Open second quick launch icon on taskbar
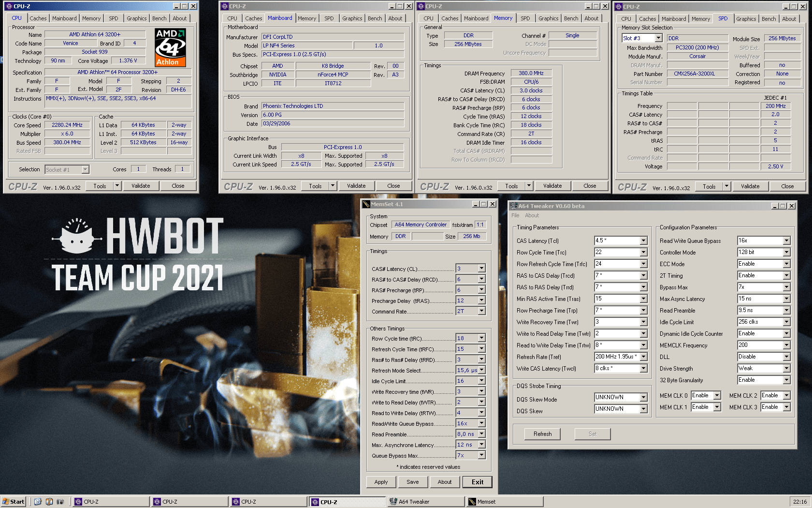The image size is (812, 508). (x=49, y=502)
